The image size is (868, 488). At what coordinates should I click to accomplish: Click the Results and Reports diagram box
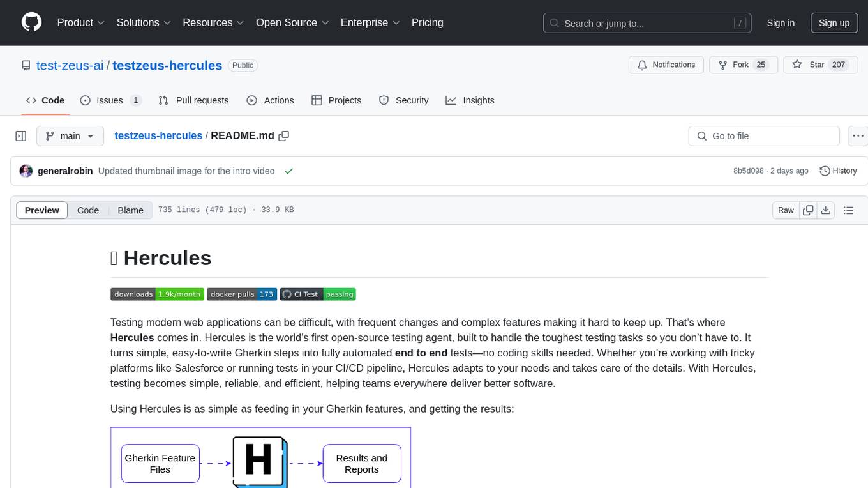pos(362,464)
